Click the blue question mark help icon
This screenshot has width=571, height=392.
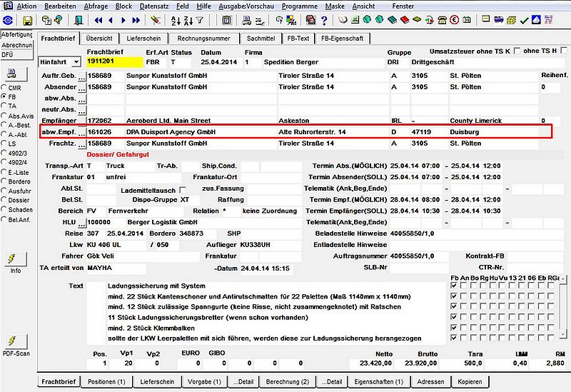click(324, 21)
